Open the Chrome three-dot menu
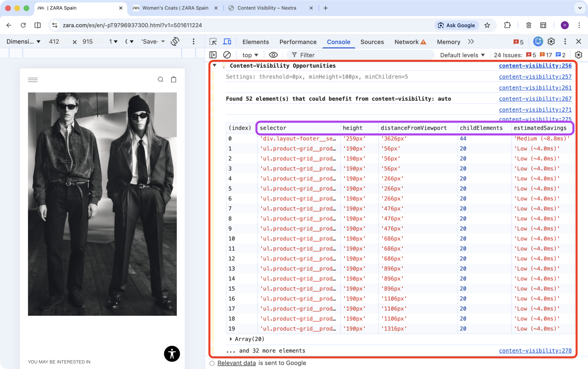Screen dimensions: 588x369 579,25
